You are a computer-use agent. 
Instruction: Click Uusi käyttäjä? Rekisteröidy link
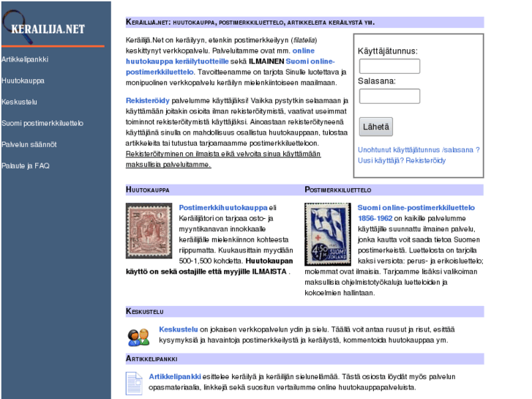[x=402, y=160]
